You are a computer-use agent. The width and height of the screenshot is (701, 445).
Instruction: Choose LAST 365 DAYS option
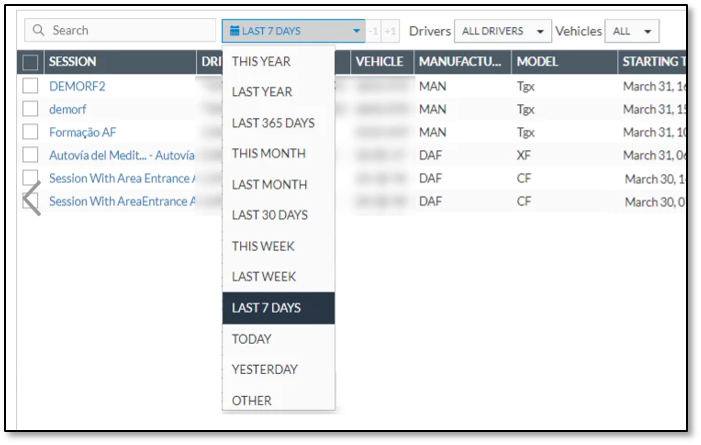pos(279,123)
